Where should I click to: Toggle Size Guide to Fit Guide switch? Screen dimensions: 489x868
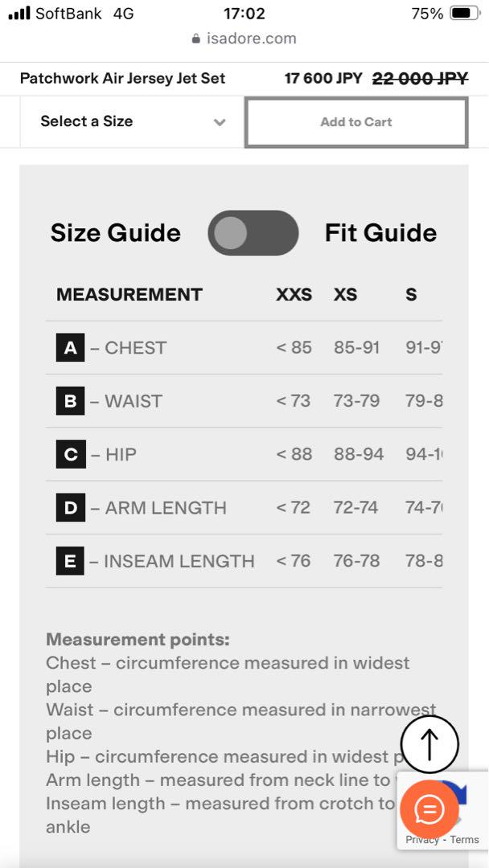pos(253,232)
